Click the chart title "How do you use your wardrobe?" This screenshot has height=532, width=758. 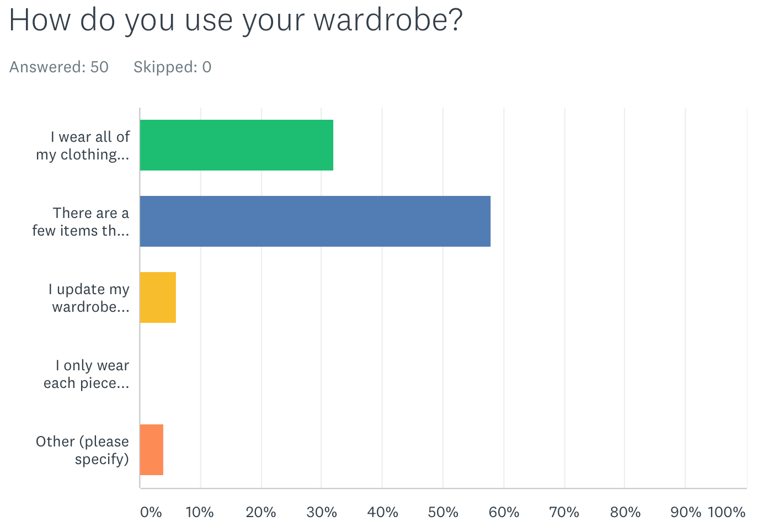236,20
